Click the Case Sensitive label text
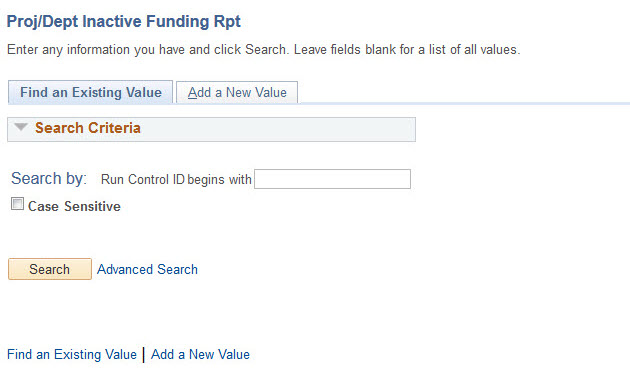Viewport: 630px width, 374px height. [x=74, y=206]
